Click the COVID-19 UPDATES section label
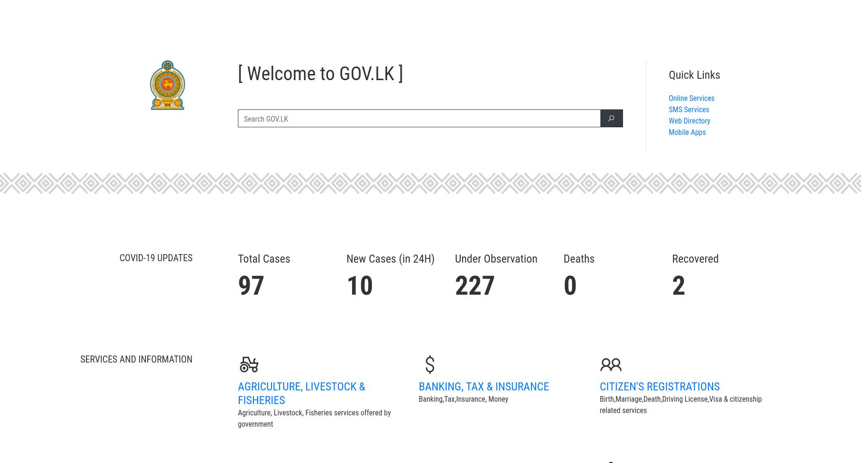 coord(156,258)
